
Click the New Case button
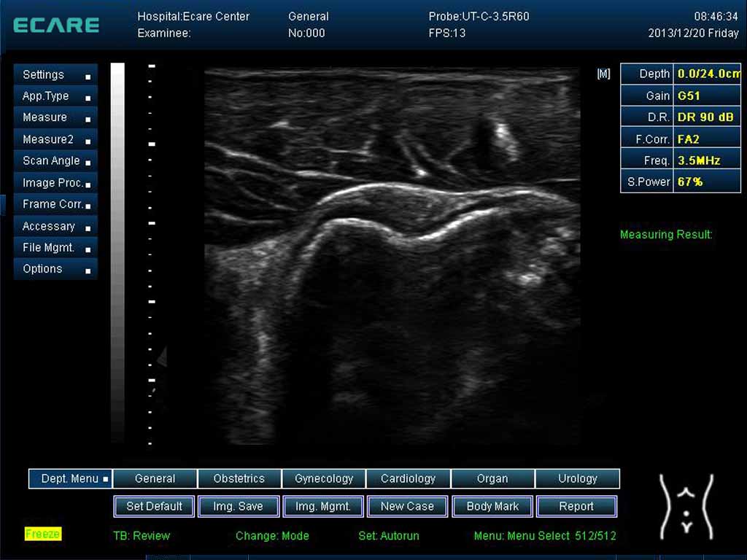pos(407,506)
